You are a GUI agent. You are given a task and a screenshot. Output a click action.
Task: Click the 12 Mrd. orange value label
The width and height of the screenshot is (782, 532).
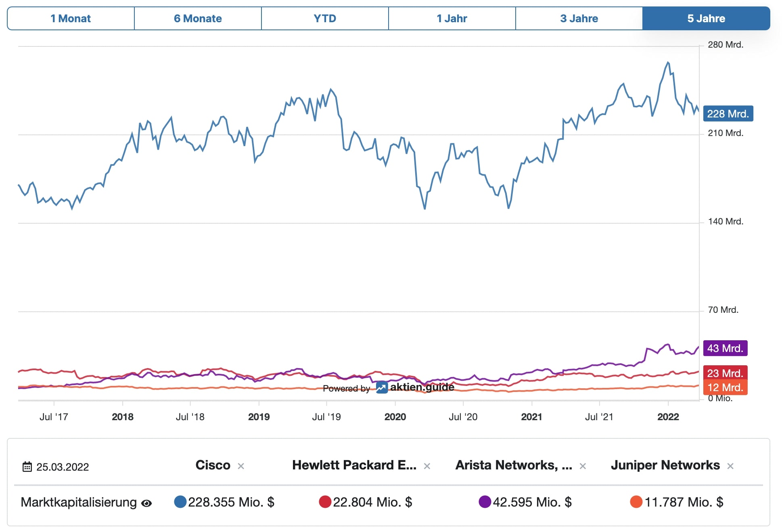pyautogui.click(x=725, y=387)
